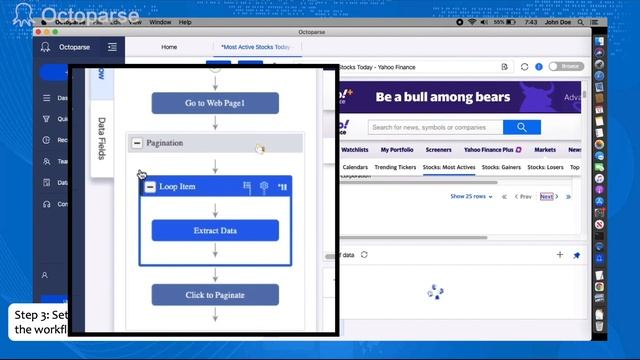Open Loop Item settings gear icon
This screenshot has width=640, height=360.
(264, 187)
